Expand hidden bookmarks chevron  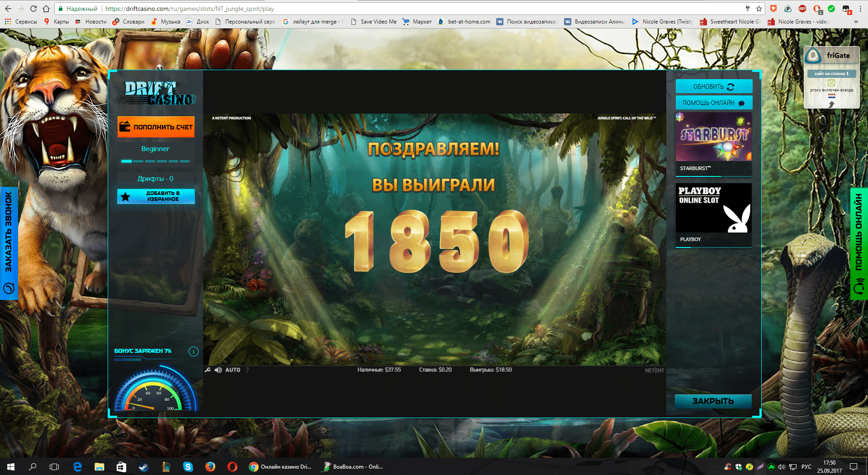click(856, 22)
